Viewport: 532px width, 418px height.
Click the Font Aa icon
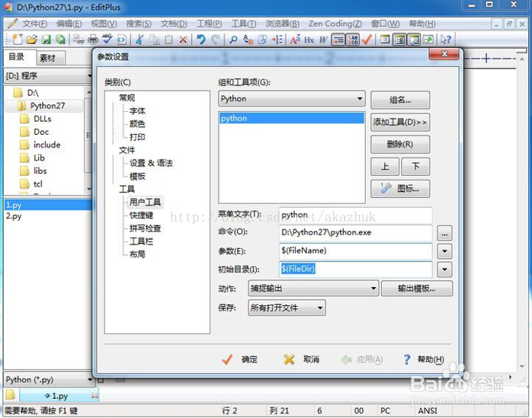pyautogui.click(x=295, y=40)
